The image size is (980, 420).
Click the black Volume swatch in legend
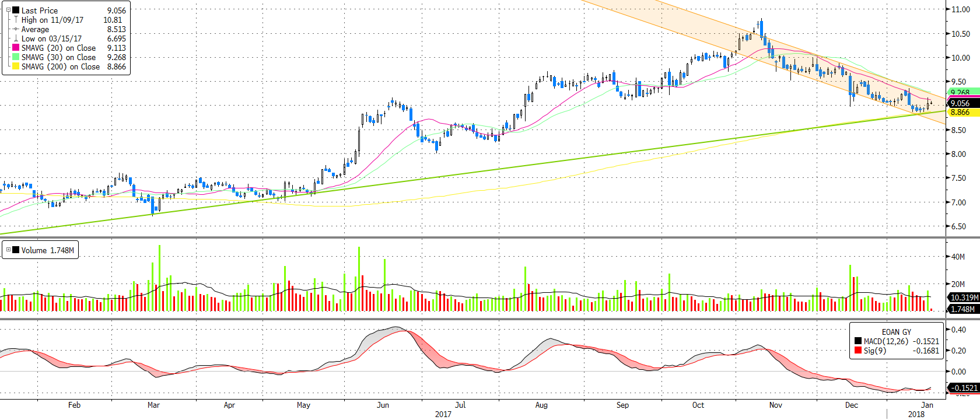point(16,250)
